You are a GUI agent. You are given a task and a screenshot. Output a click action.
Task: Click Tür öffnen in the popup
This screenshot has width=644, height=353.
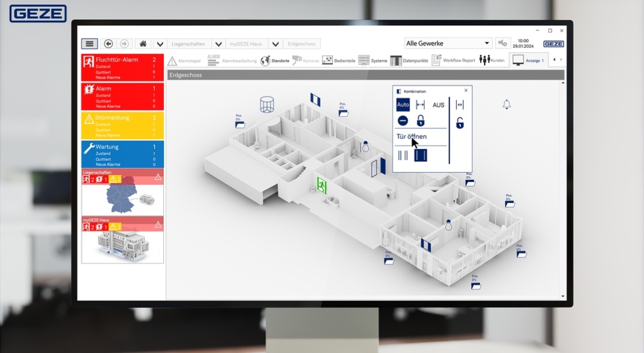coord(412,137)
